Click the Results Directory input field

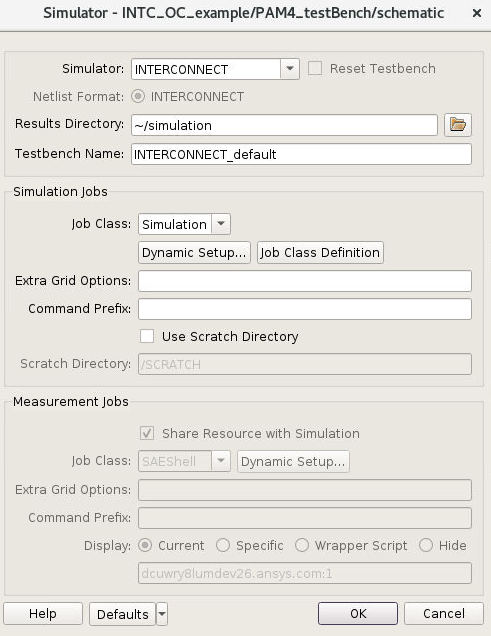[284, 125]
